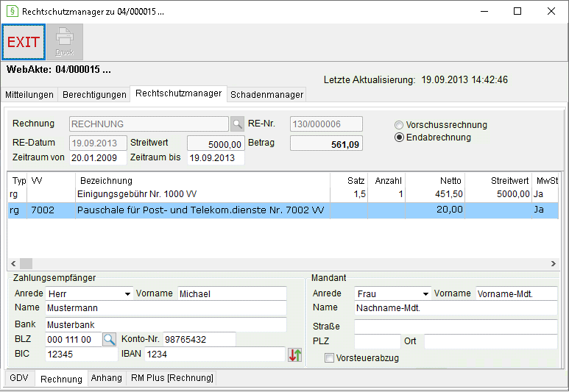Click the horizontal scrollbar thumb
The width and height of the screenshot is (569, 392).
click(x=26, y=263)
